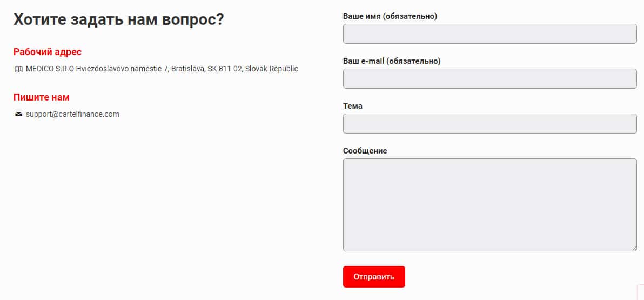
Task: Focus the 'Ваше имя' input field
Action: click(489, 34)
